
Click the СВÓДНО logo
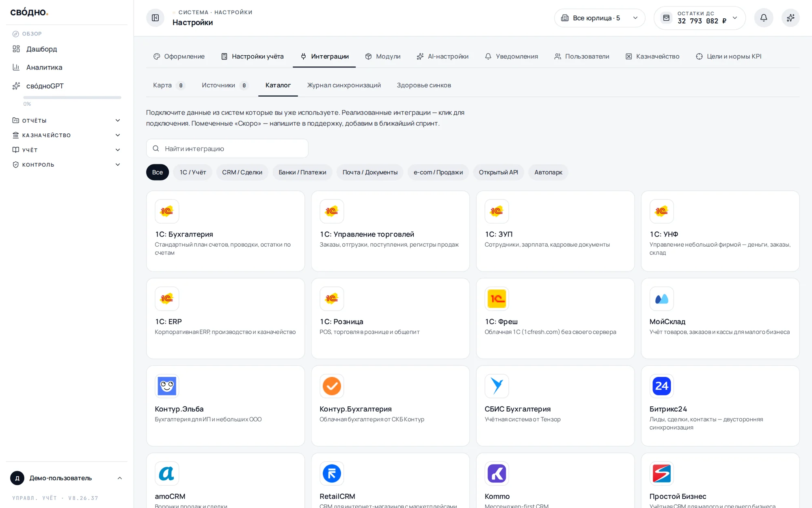[x=29, y=13]
